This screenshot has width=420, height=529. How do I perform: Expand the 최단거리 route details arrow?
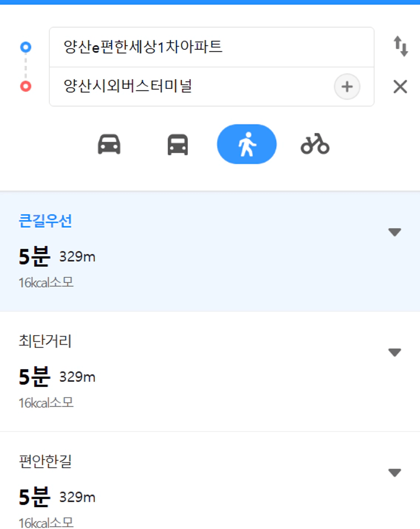tap(395, 352)
